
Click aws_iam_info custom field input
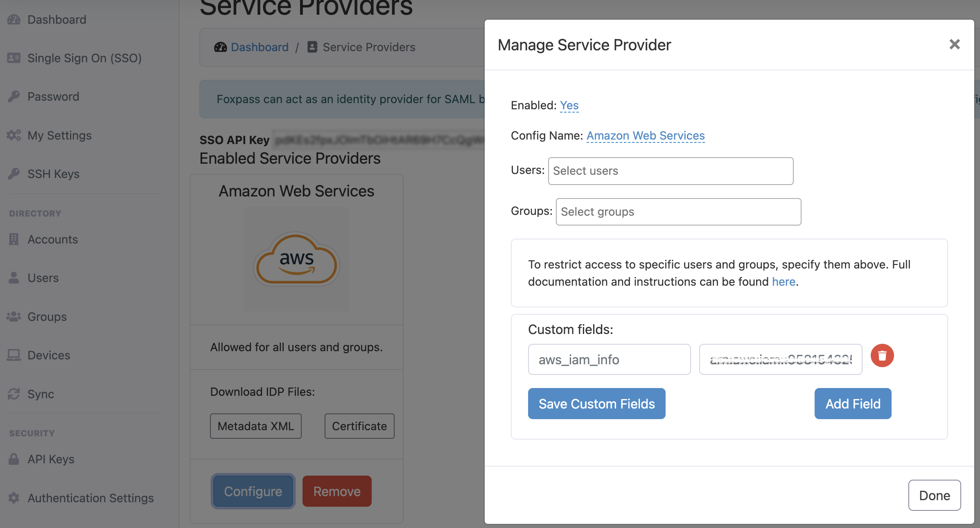tap(610, 358)
